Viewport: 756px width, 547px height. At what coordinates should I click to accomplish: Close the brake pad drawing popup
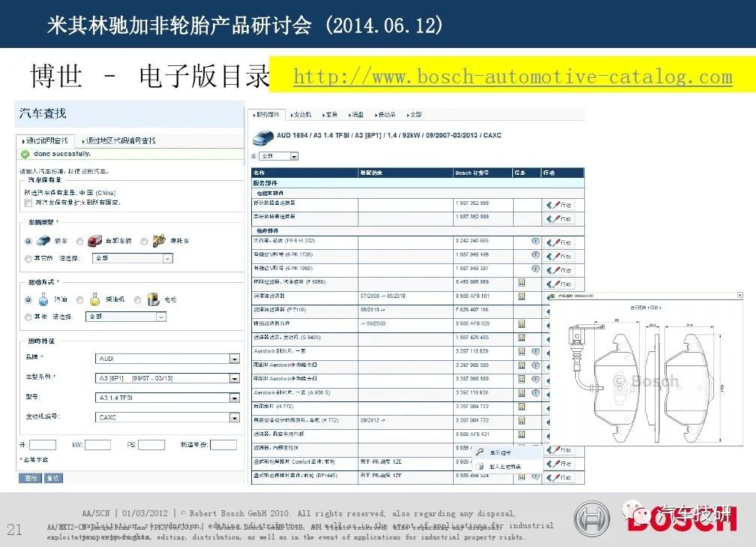click(x=740, y=295)
